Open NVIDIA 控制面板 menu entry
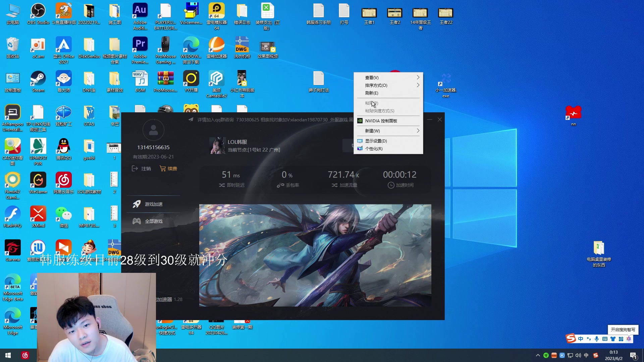 pyautogui.click(x=381, y=121)
